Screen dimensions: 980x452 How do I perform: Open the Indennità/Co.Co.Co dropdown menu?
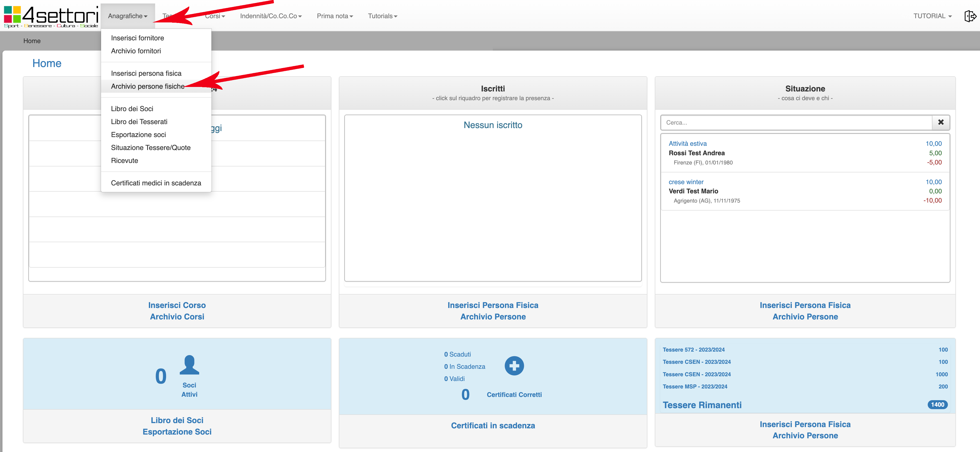tap(270, 16)
